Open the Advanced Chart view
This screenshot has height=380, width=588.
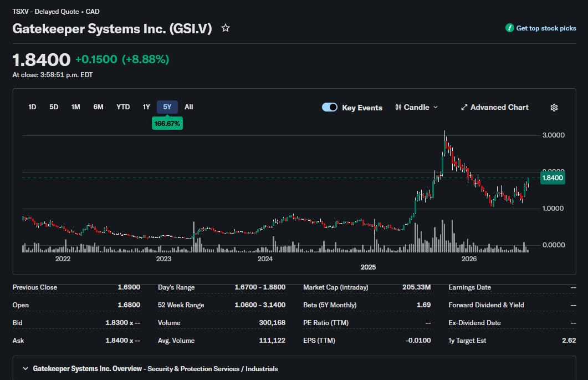pos(495,108)
